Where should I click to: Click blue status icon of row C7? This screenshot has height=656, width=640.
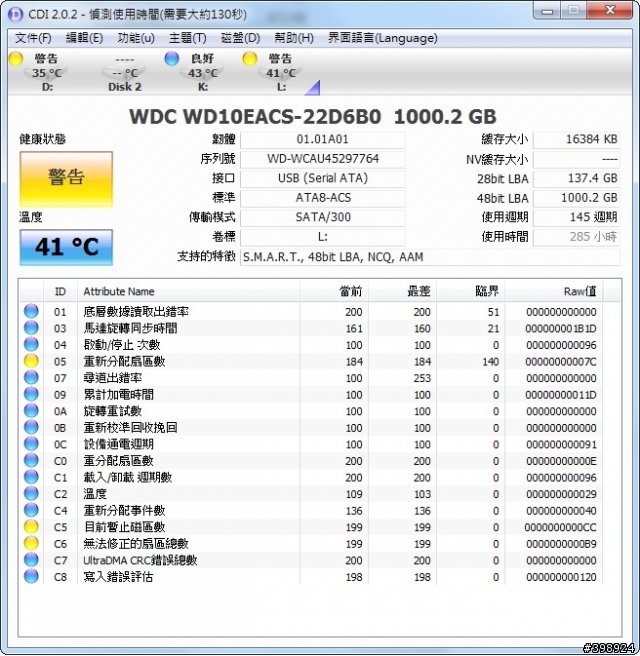[31, 560]
